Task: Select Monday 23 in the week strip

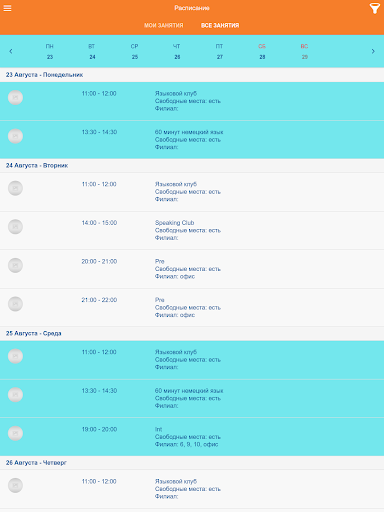Action: point(50,51)
